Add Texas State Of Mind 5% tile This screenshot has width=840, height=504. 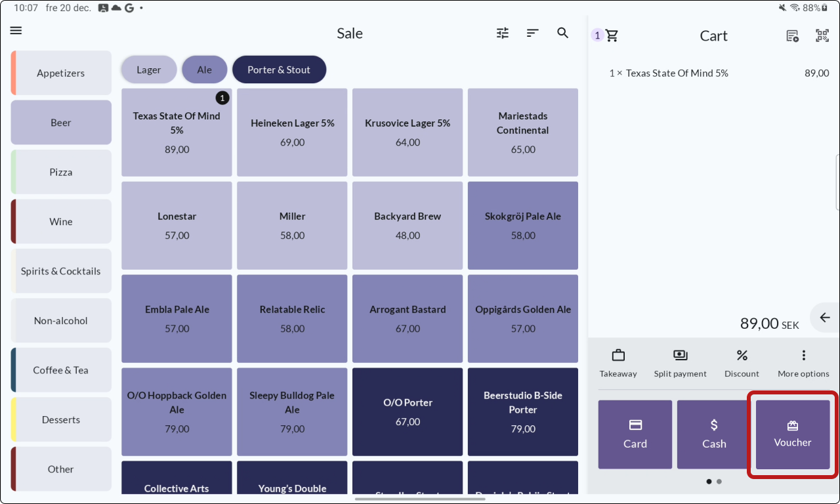[177, 133]
